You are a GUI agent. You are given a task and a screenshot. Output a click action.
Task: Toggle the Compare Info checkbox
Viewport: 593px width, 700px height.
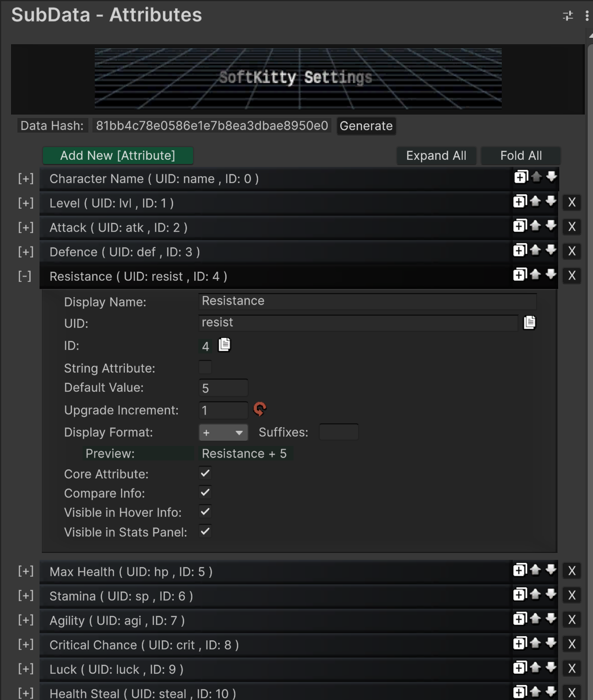tap(205, 492)
